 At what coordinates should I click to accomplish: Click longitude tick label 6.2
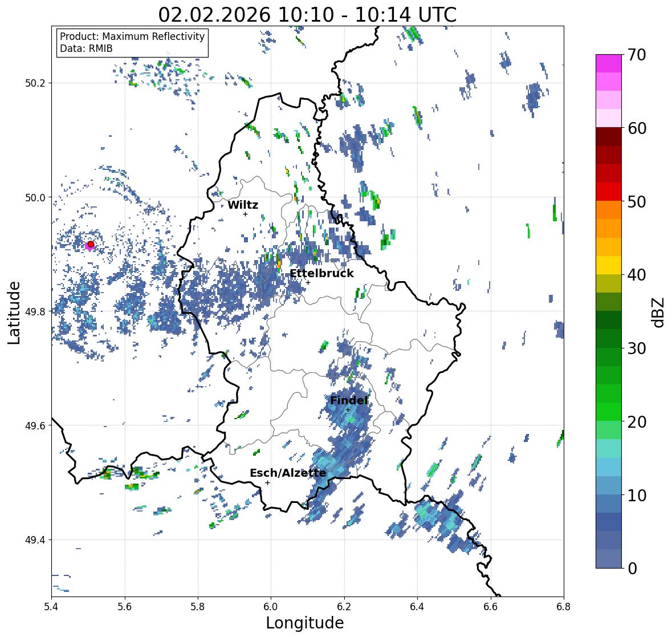click(x=344, y=606)
